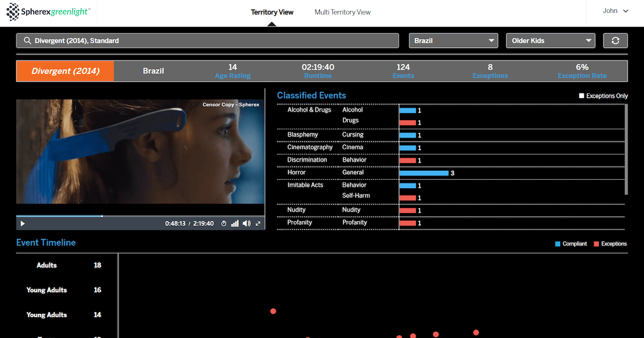
Task: Click the Nudity red bar
Action: point(408,210)
